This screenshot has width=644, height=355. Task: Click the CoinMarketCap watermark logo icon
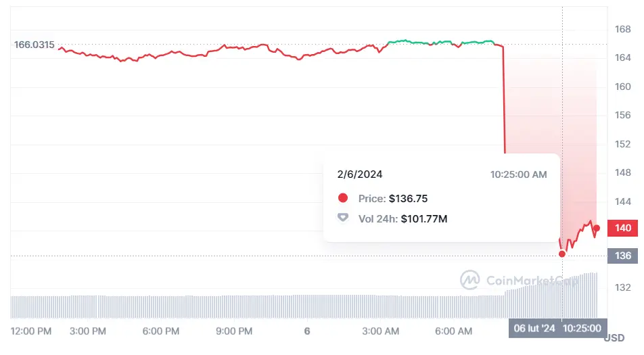[470, 279]
